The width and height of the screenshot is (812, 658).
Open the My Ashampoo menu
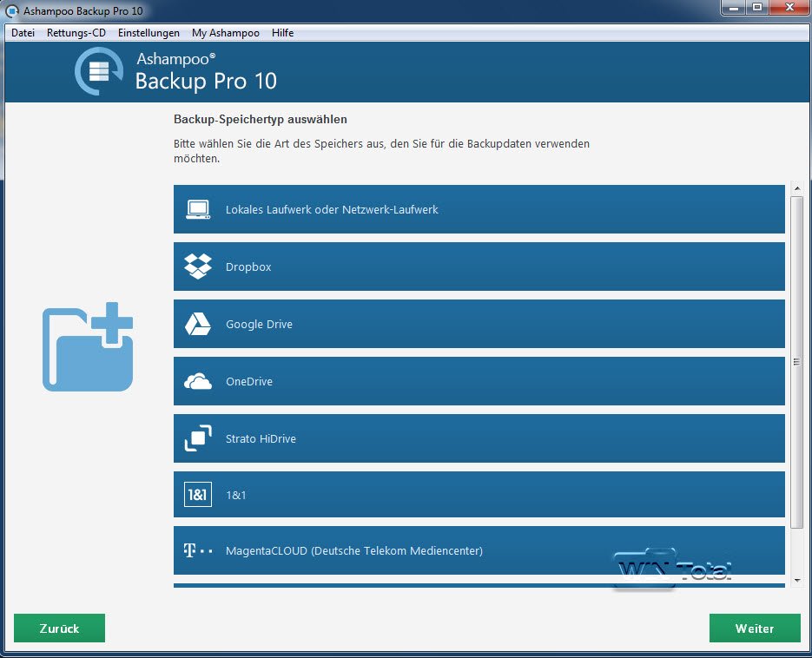[225, 33]
